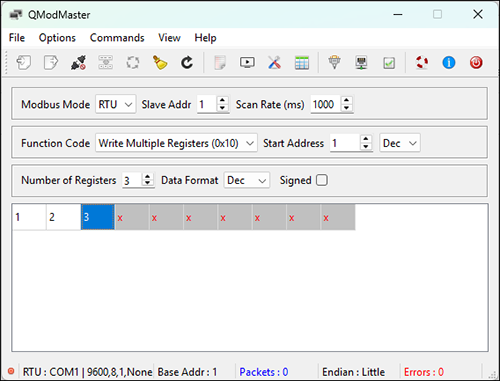
Task: Open the Bus Monitor screen icon
Action: [247, 63]
